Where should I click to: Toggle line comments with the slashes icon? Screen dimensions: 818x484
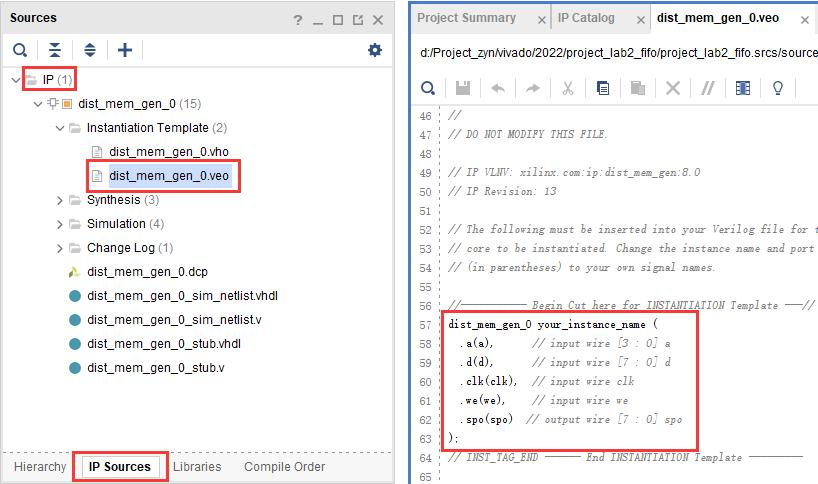(708, 88)
